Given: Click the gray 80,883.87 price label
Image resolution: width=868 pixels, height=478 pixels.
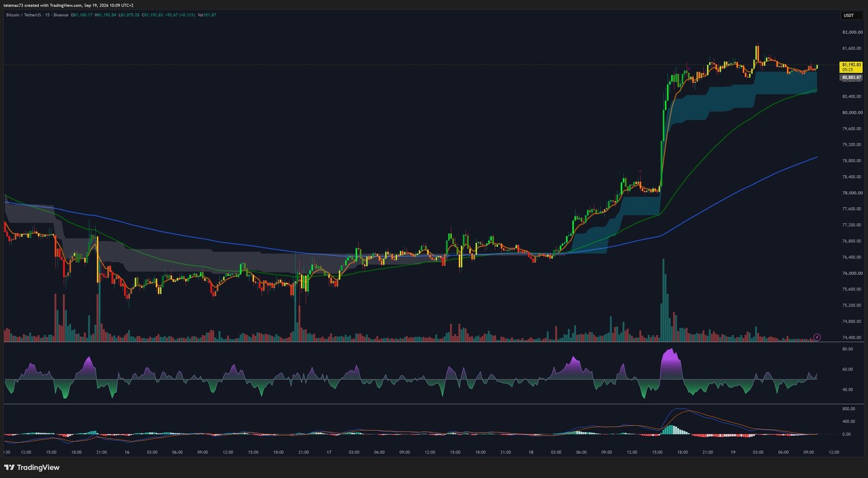Looking at the screenshot, I should click(851, 78).
